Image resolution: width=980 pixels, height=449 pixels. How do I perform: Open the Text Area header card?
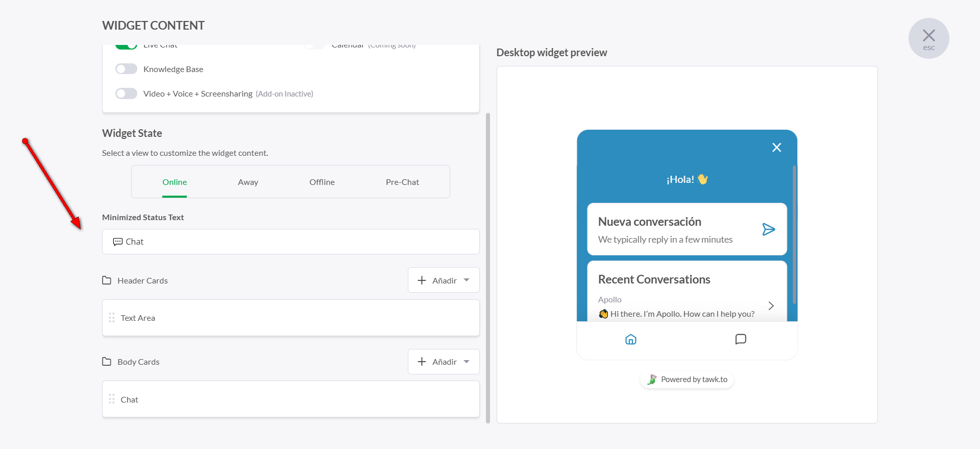pyautogui.click(x=291, y=318)
